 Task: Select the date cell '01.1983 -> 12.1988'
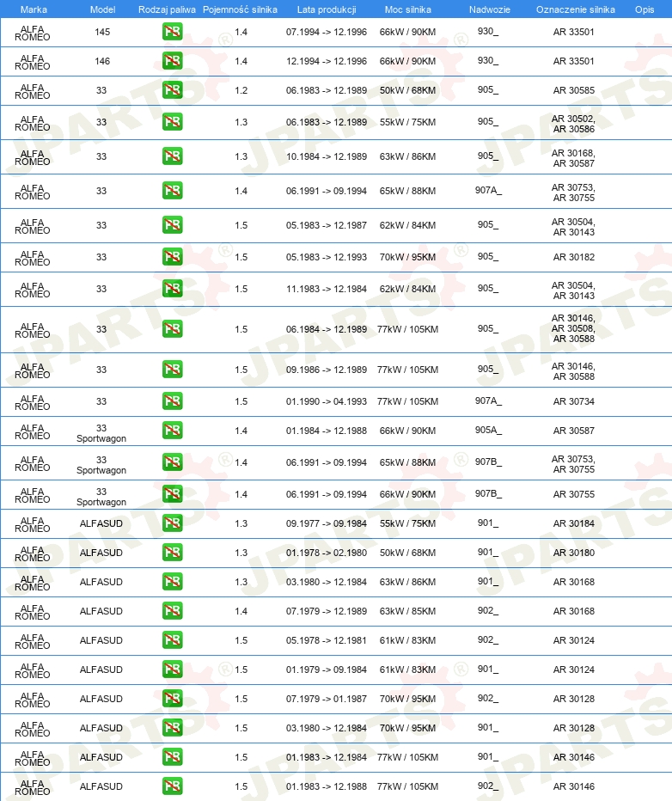(327, 786)
